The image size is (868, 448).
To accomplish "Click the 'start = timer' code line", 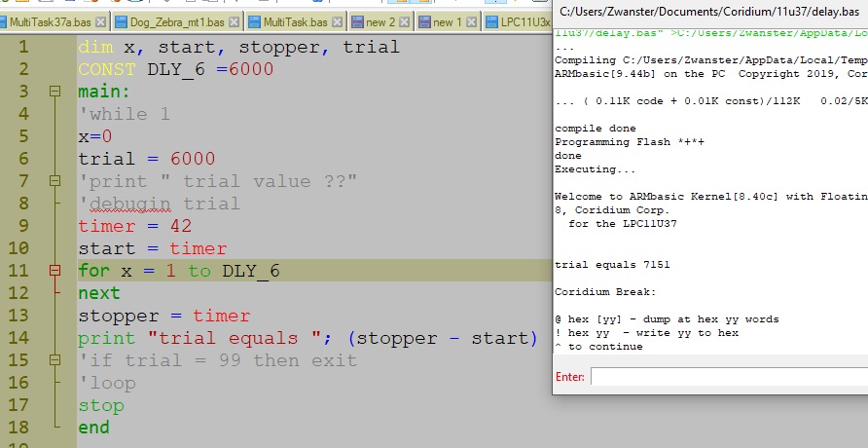I will click(152, 248).
